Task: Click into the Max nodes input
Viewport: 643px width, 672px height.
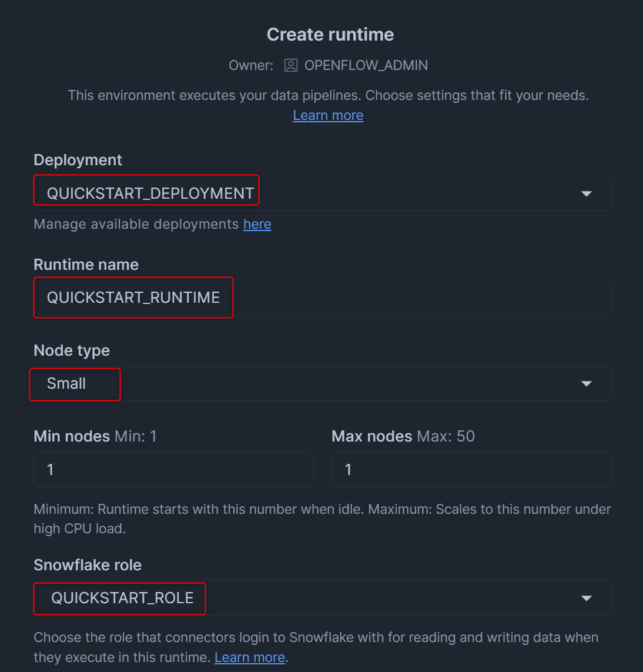Action: tap(471, 470)
